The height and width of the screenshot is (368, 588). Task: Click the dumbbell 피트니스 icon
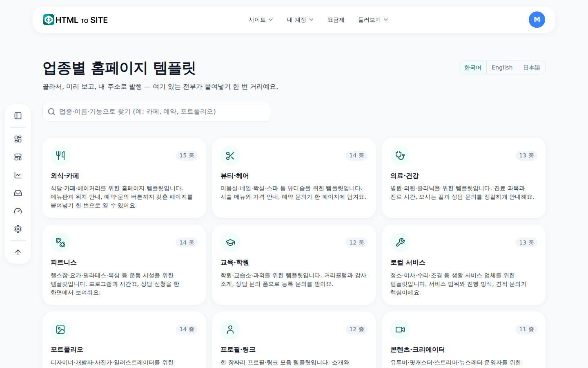[60, 242]
